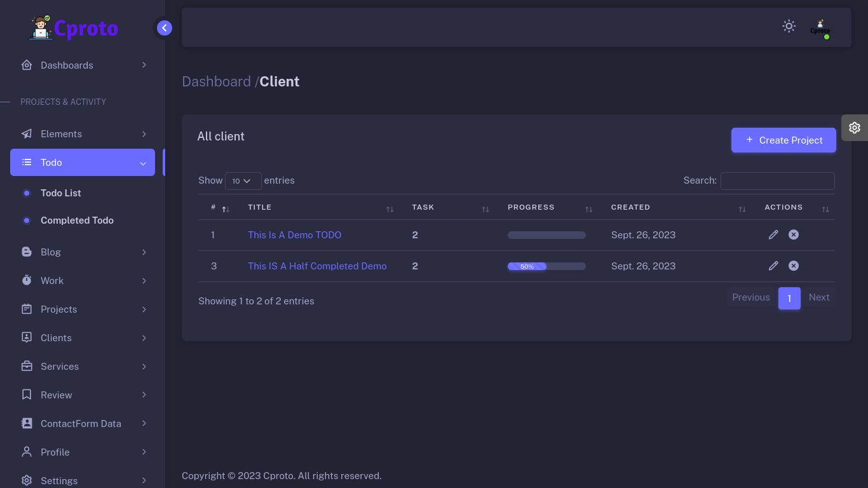Click the delete icon for 'This Is A Demo TODO'

tap(794, 234)
